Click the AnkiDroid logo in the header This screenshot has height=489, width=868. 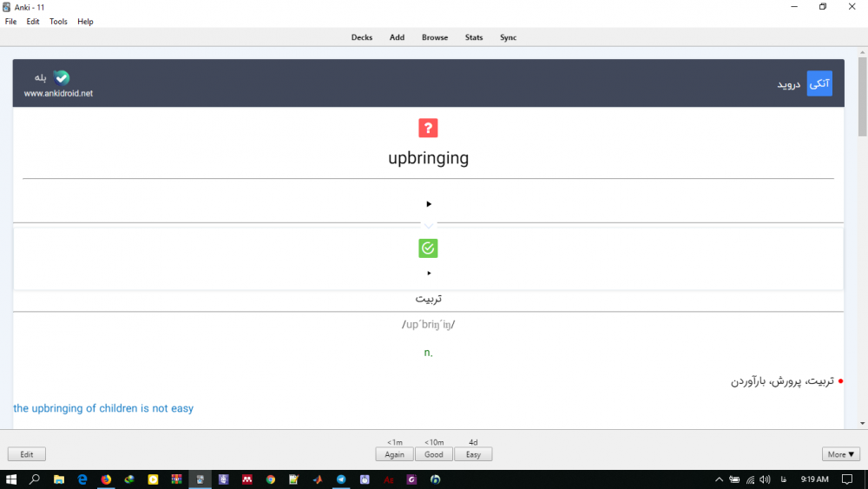point(61,77)
